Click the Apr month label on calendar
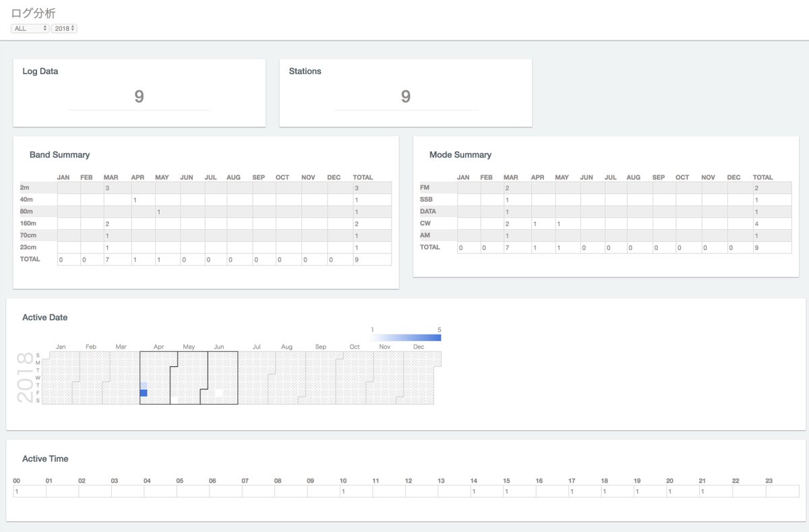 (x=158, y=347)
